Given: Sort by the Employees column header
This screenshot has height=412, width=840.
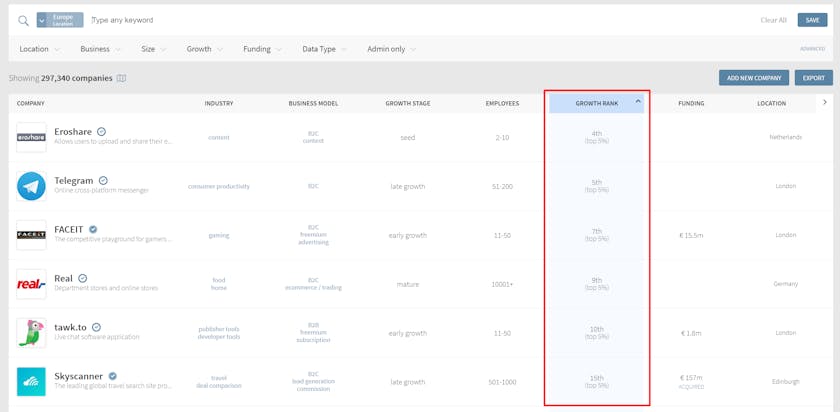Looking at the screenshot, I should 502,103.
